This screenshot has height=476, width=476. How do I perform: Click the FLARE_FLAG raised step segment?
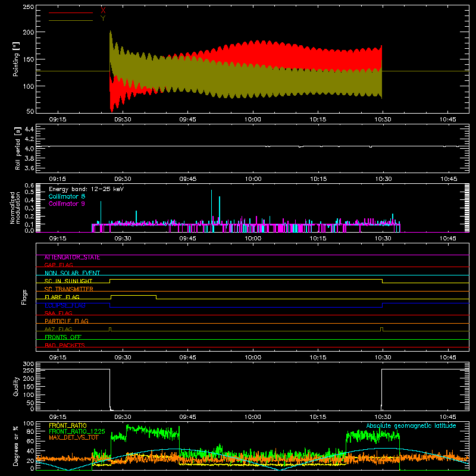(x=133, y=296)
